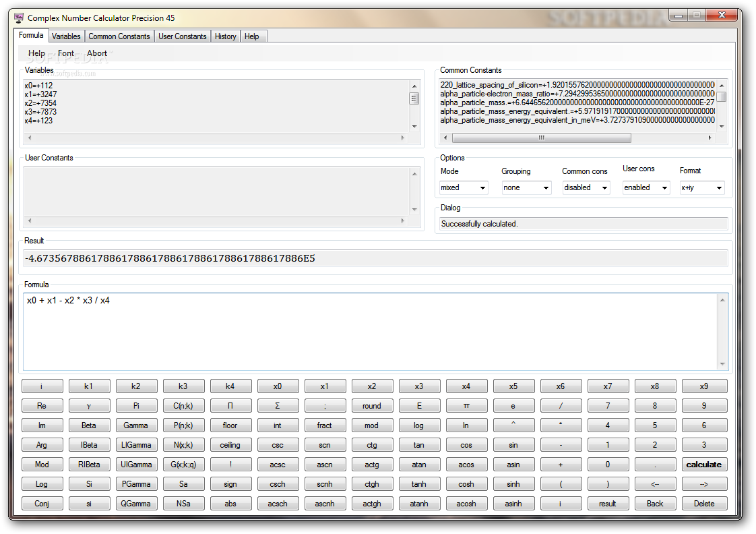
Task: Insert variable x0 with its keypad button
Action: tap(277, 386)
